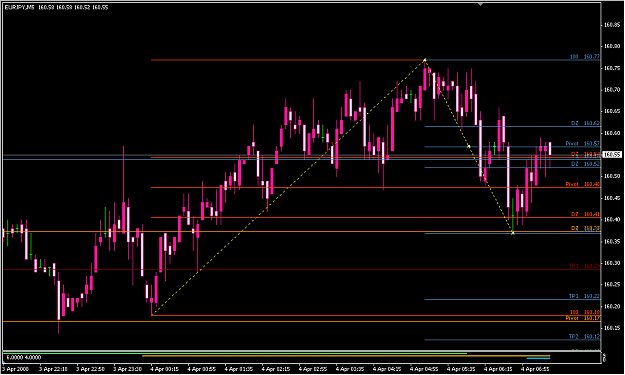Select the green line in the indicator subwindow
Image resolution: width=625 pixels, height=375 pixels.
(x=235, y=353)
